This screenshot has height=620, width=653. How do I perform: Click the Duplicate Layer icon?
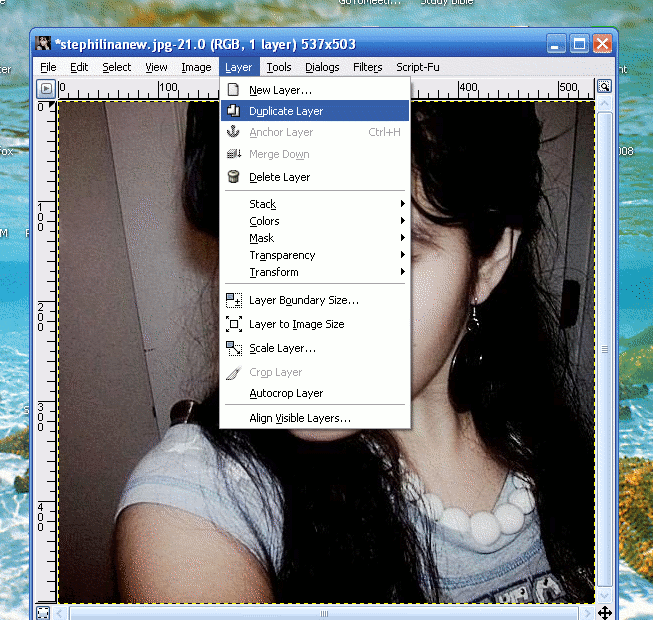233,111
